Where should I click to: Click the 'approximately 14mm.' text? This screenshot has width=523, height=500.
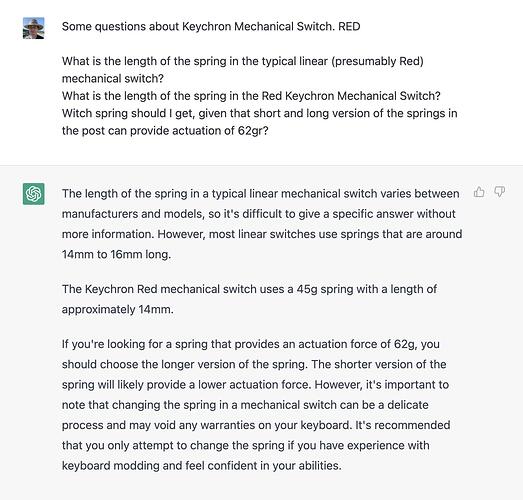pyautogui.click(x=118, y=310)
